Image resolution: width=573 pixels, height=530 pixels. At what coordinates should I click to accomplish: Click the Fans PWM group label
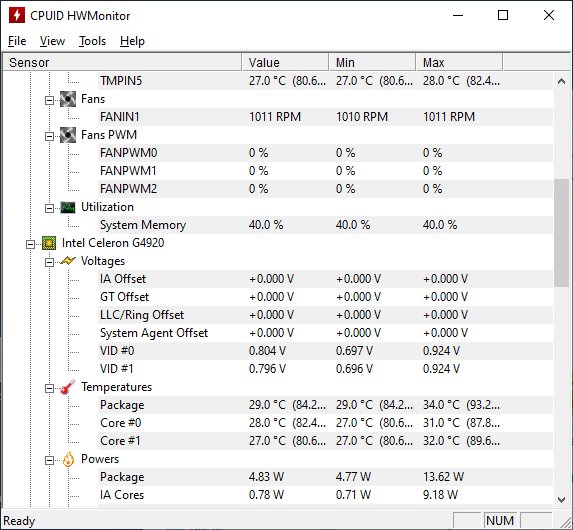point(109,135)
